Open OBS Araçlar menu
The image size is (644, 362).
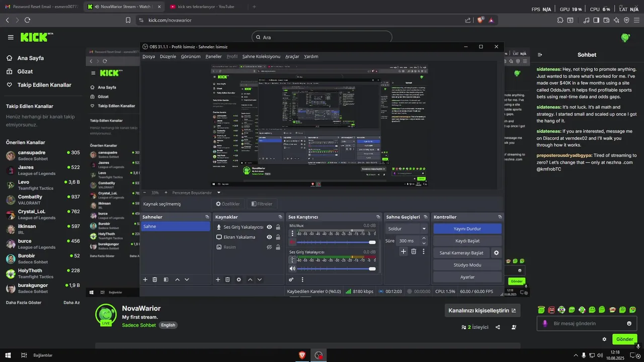click(x=292, y=56)
